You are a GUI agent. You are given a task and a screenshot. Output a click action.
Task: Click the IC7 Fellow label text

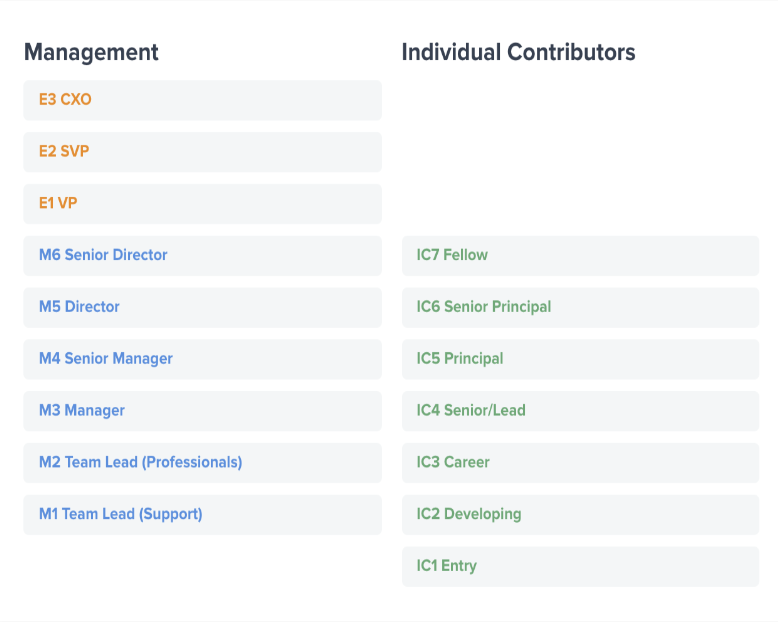coord(452,256)
